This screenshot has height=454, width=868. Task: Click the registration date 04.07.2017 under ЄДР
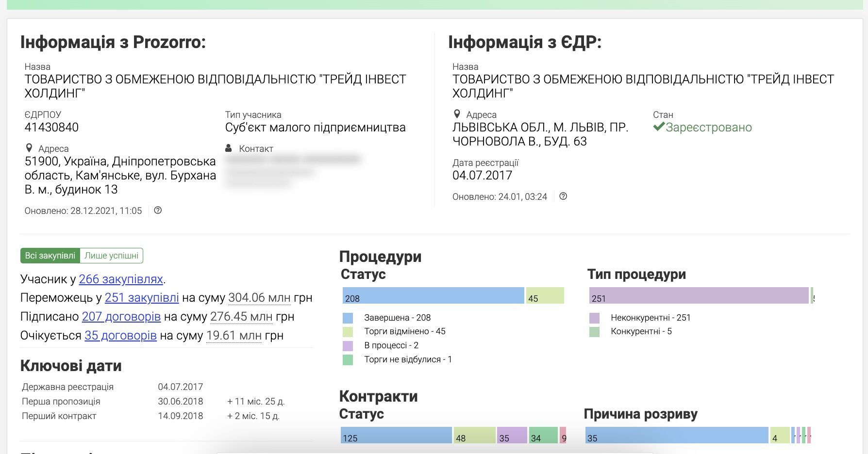pyautogui.click(x=482, y=175)
